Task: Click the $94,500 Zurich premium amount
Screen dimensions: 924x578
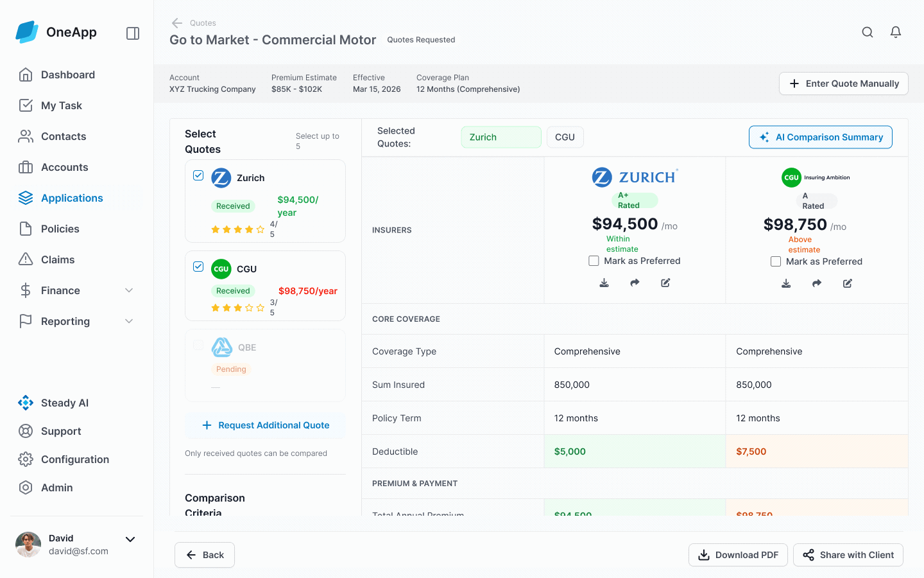Action: [x=625, y=223]
